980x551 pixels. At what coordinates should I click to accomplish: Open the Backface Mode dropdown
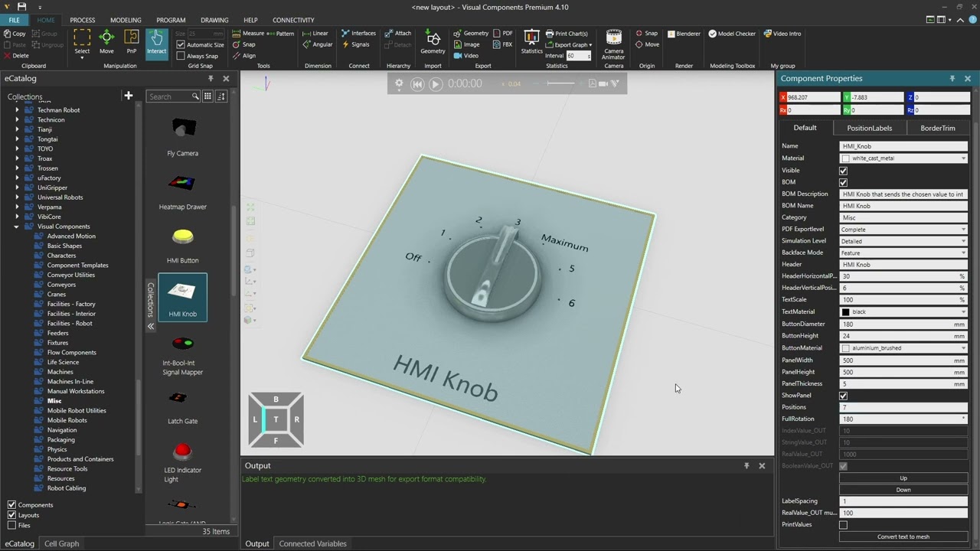[903, 253]
